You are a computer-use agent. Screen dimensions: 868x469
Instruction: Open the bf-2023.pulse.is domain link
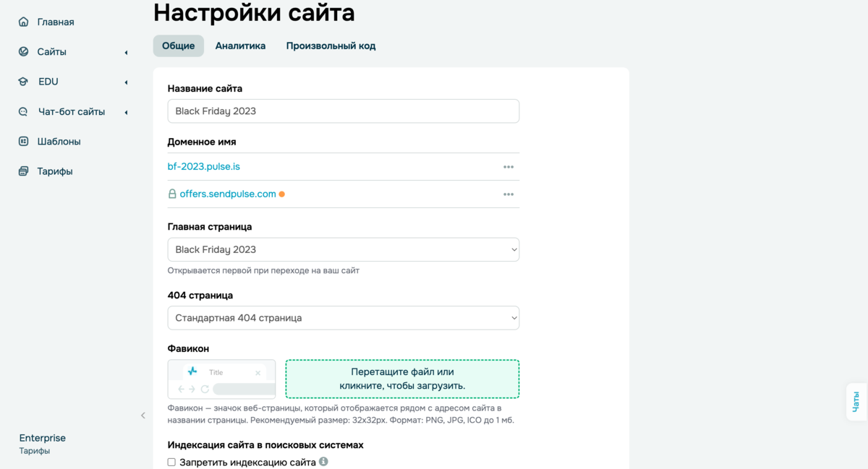pos(204,167)
